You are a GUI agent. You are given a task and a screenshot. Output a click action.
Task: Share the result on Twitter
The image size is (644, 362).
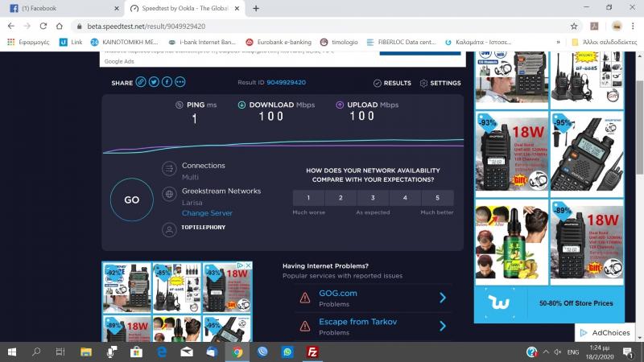pyautogui.click(x=154, y=82)
